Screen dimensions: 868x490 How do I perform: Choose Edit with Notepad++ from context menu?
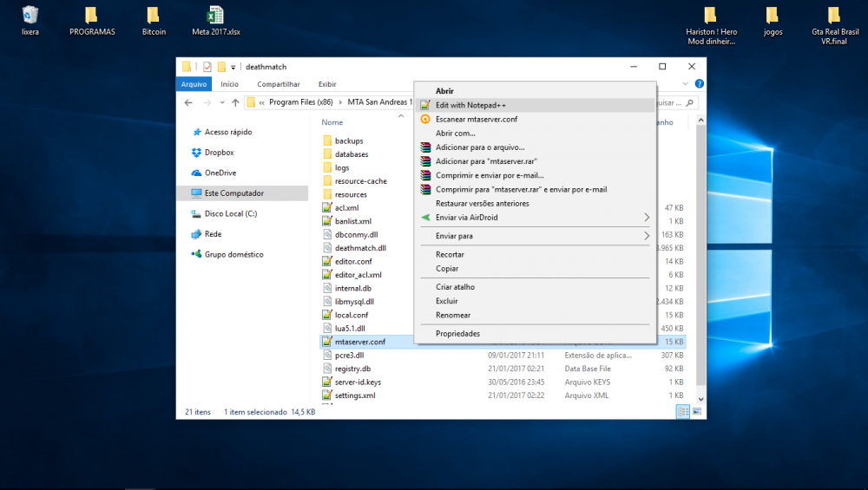tap(470, 105)
